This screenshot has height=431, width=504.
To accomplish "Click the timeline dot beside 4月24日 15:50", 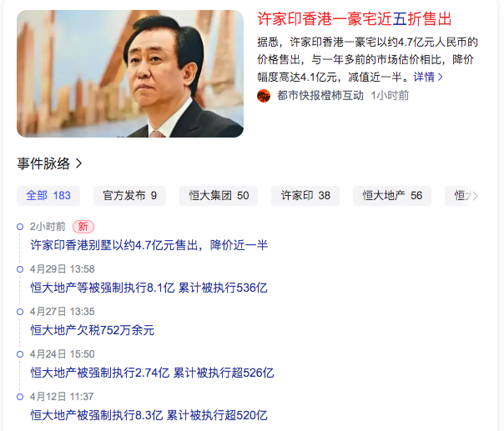I will point(20,354).
